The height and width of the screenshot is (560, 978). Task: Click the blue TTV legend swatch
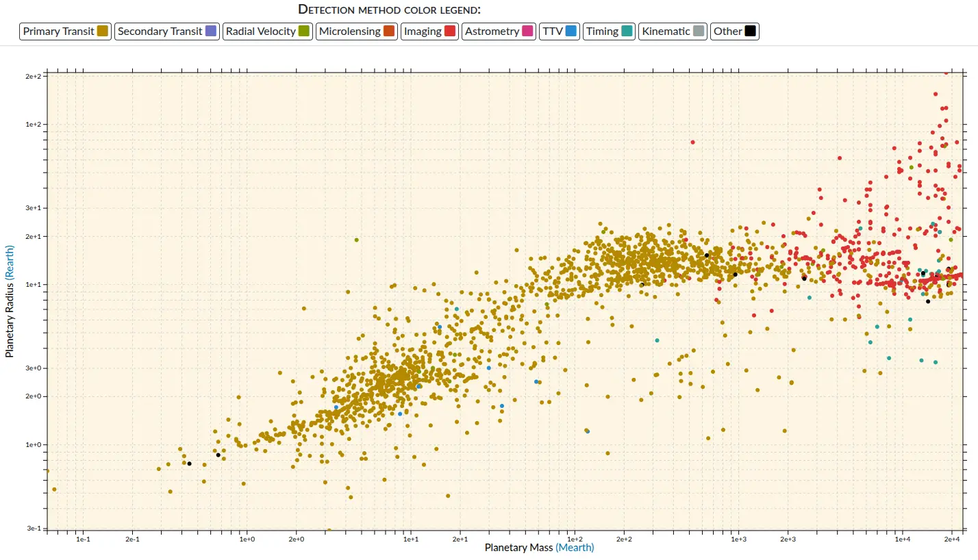coord(571,31)
